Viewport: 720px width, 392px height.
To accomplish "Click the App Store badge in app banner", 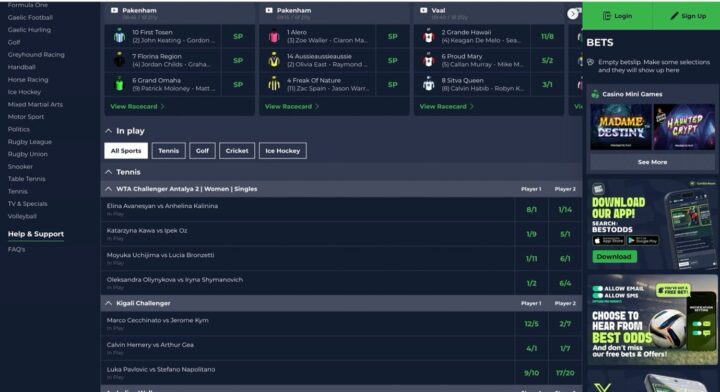I will (608, 241).
